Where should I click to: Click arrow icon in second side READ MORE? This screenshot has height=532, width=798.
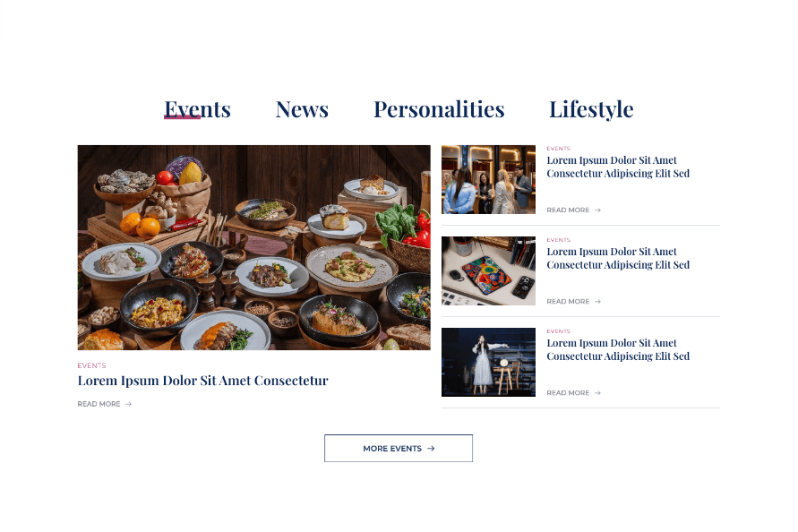[x=598, y=302]
